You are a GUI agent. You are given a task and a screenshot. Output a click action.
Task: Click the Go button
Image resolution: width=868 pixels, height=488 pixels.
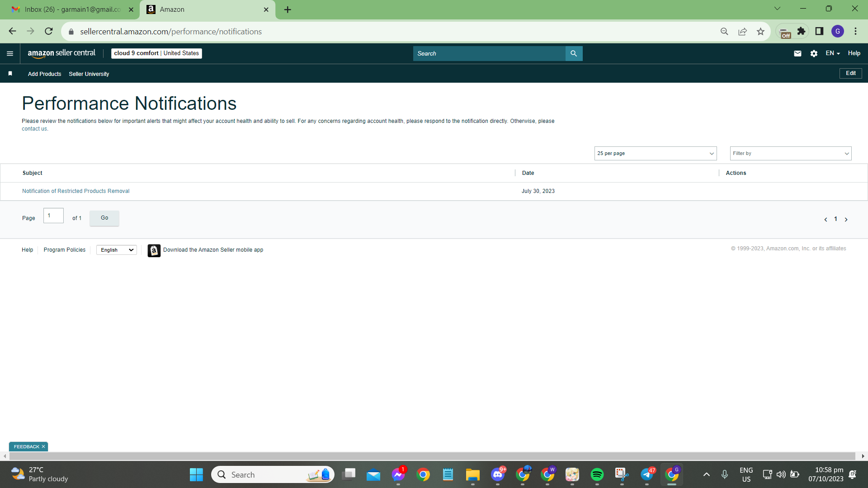click(x=104, y=218)
